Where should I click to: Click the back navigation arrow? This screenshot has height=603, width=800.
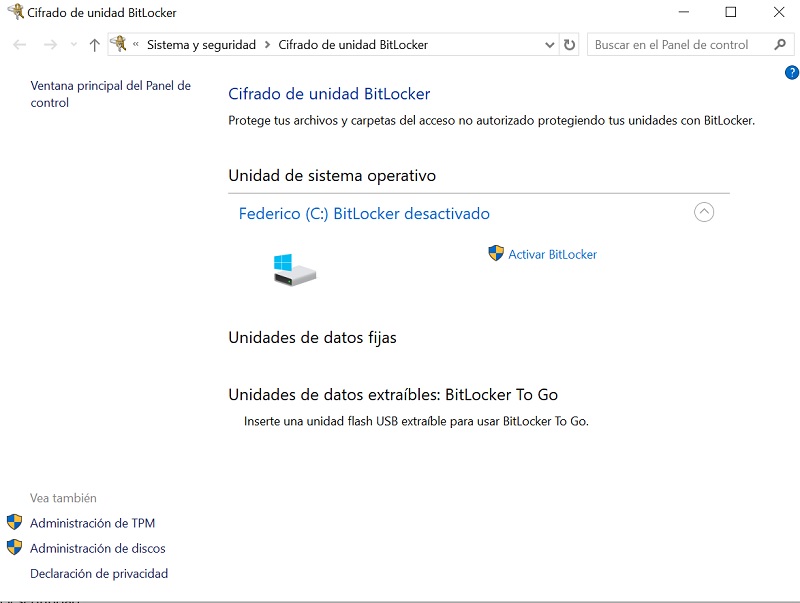19,45
